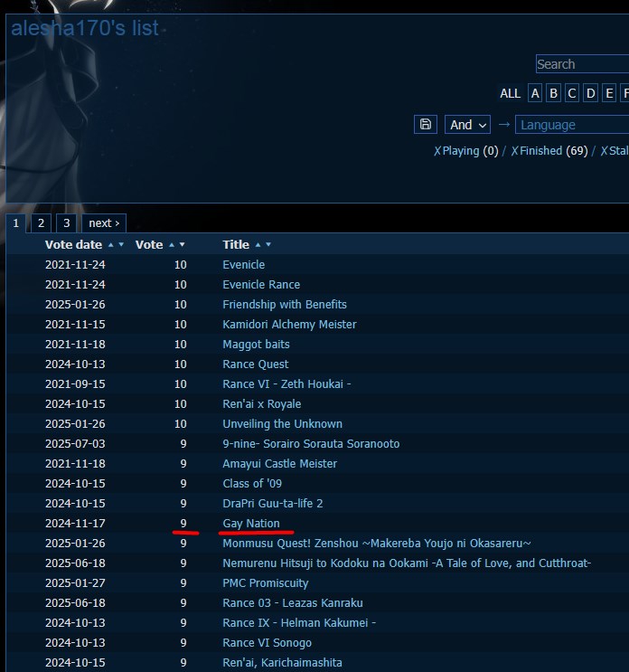629x672 pixels.
Task: Open Nemurenu Hitsuji to Kodoku na Ookami link
Action: coord(407,563)
